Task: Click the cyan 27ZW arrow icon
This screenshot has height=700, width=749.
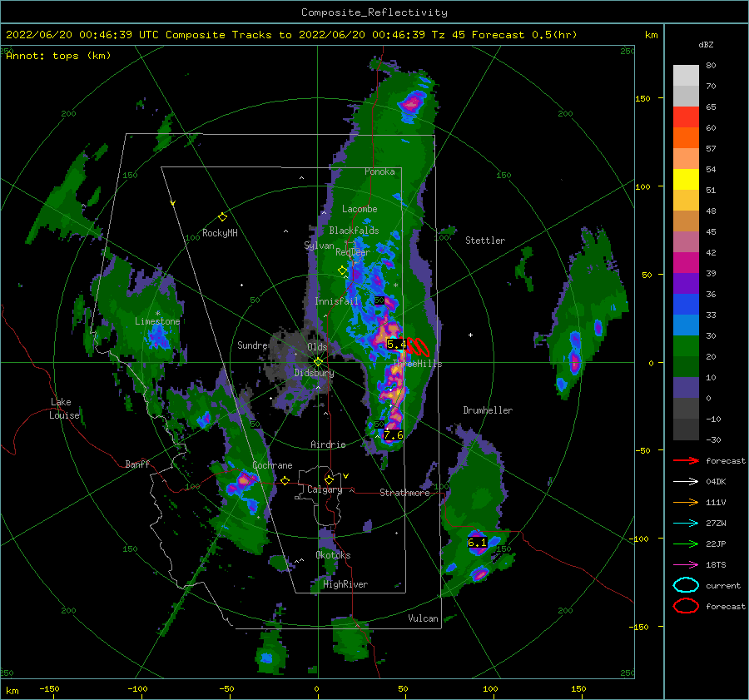Action: click(686, 524)
